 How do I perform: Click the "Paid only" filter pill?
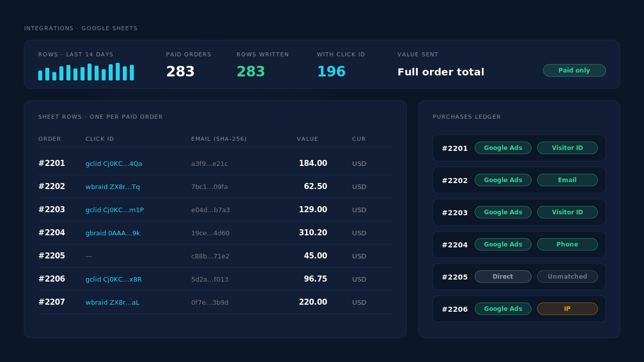pyautogui.click(x=574, y=70)
